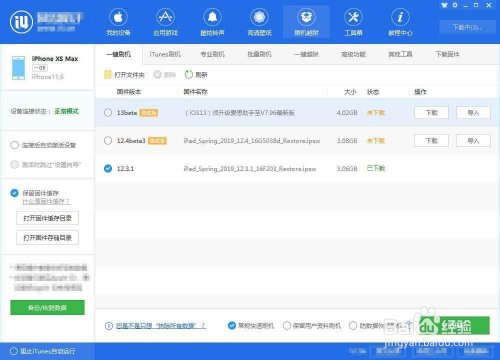Viewport: 500px width, 360px height.
Task: Click the 4.02GB size cell
Action: (x=347, y=113)
